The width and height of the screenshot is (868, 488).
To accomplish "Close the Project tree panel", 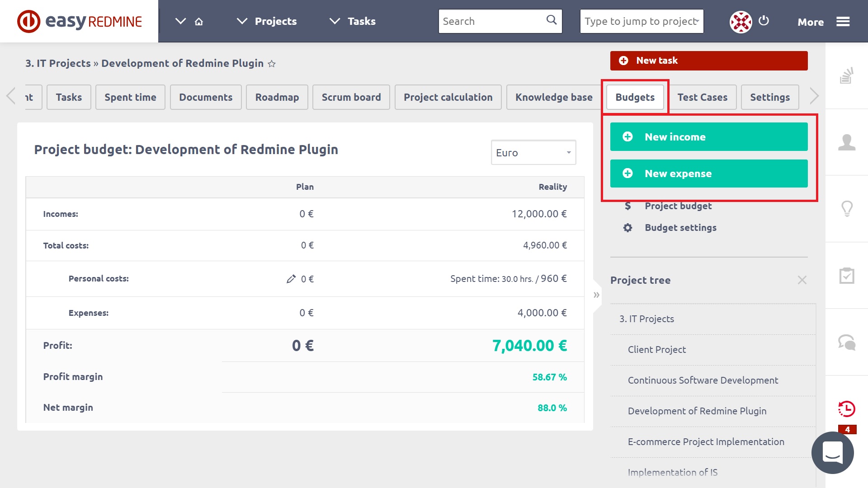I will click(x=802, y=280).
